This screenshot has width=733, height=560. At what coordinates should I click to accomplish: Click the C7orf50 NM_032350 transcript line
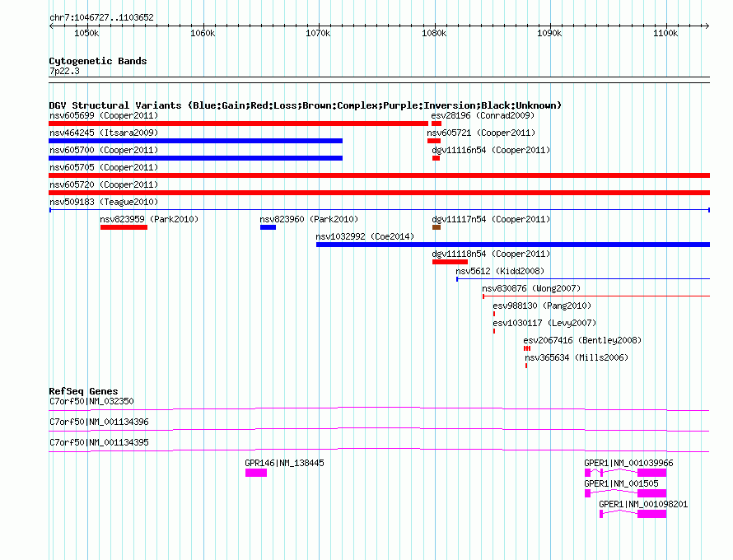[x=379, y=409]
